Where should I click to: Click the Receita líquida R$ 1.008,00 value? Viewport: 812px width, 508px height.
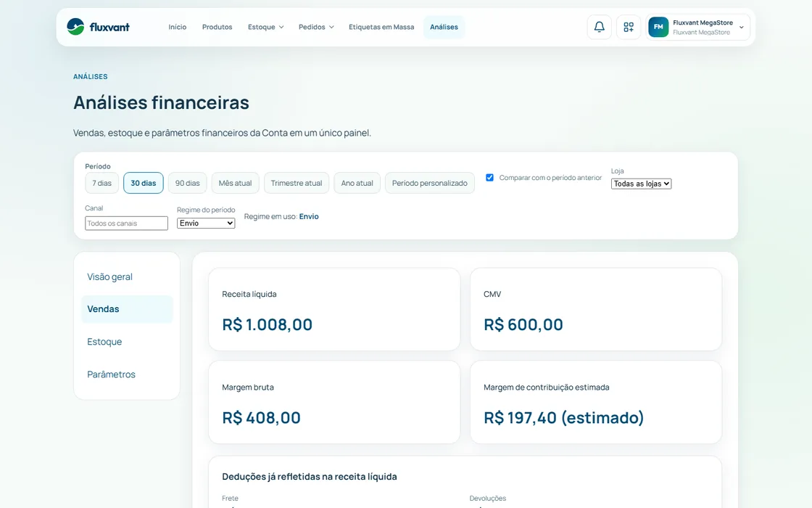(268, 324)
